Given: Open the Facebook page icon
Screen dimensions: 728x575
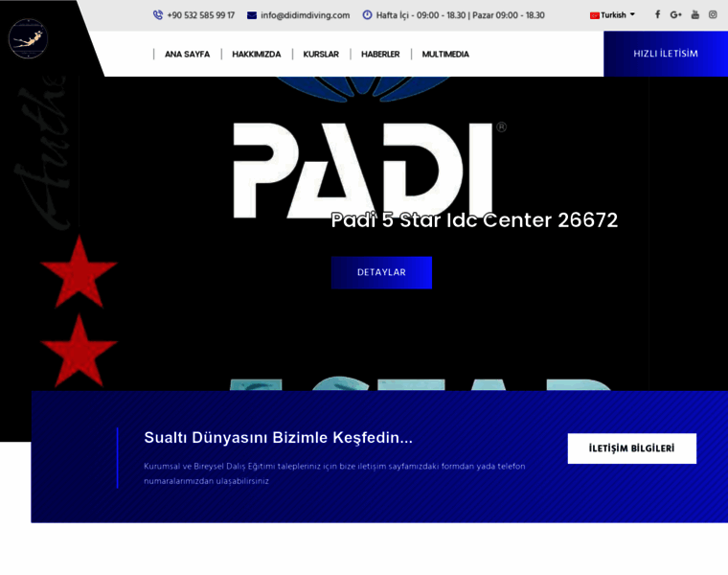Looking at the screenshot, I should tap(657, 14).
